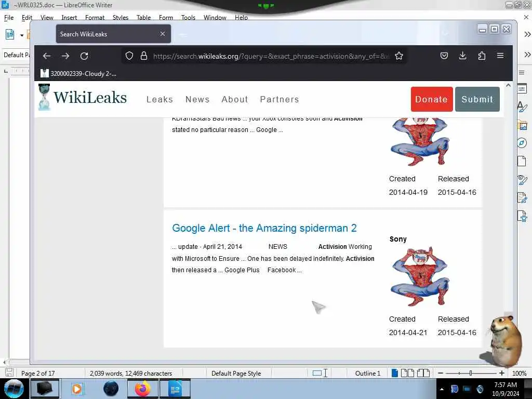Screen dimensions: 532x399
Task: Open the About navigation item
Action: [x=235, y=99]
